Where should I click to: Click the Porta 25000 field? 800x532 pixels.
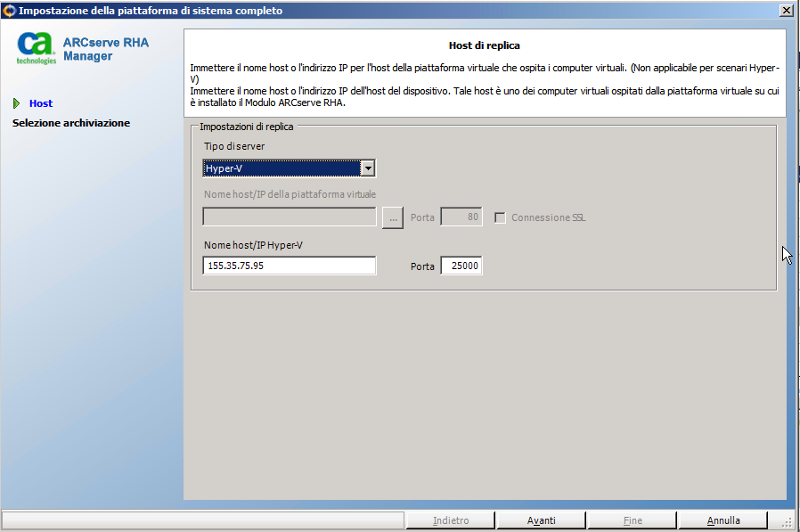pos(461,266)
